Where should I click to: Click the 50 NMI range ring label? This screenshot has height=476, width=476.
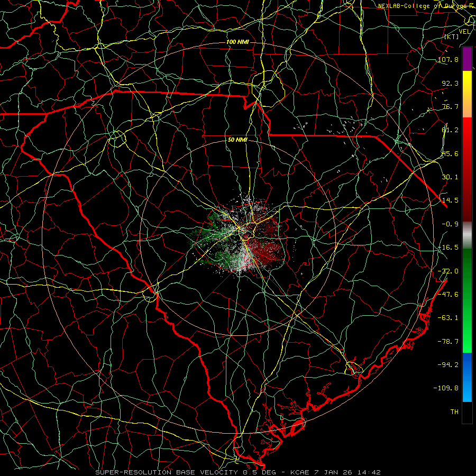(237, 140)
